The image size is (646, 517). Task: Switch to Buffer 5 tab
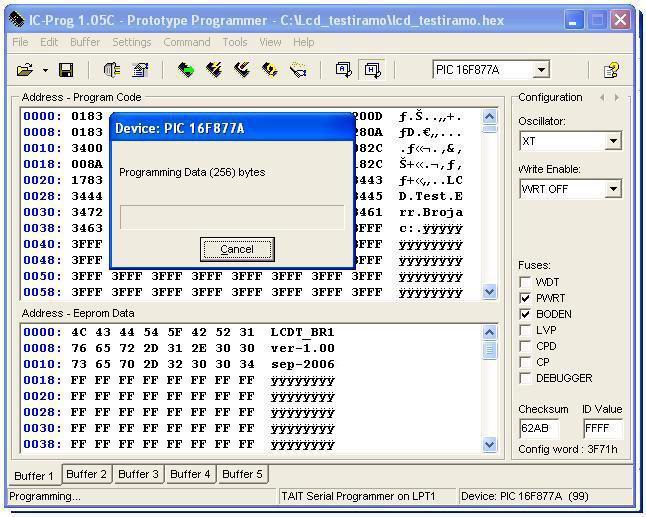coord(242,474)
